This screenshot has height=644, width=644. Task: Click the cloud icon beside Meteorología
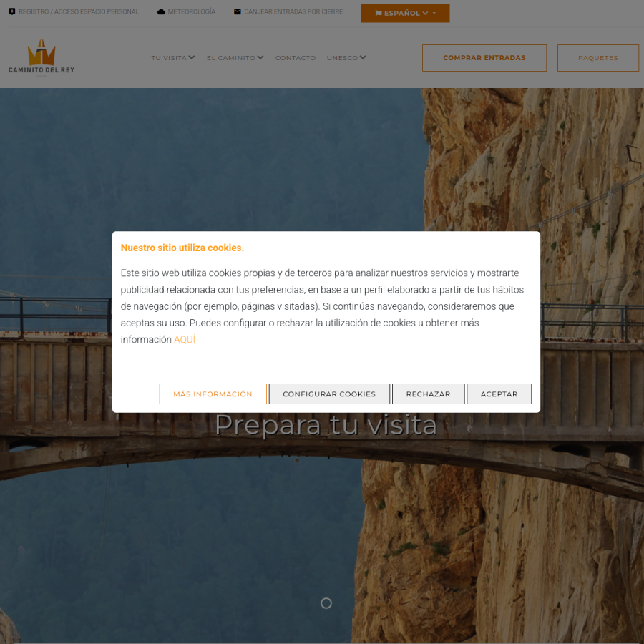pos(161,12)
